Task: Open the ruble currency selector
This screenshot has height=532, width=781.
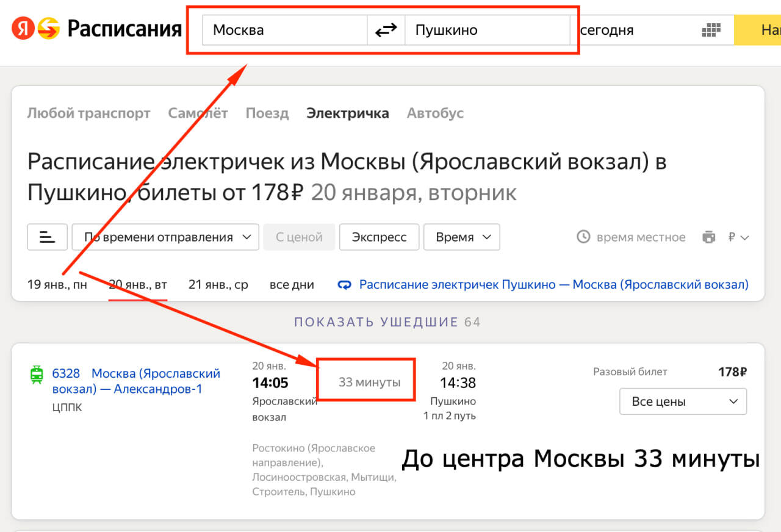Action: pyautogui.click(x=738, y=237)
